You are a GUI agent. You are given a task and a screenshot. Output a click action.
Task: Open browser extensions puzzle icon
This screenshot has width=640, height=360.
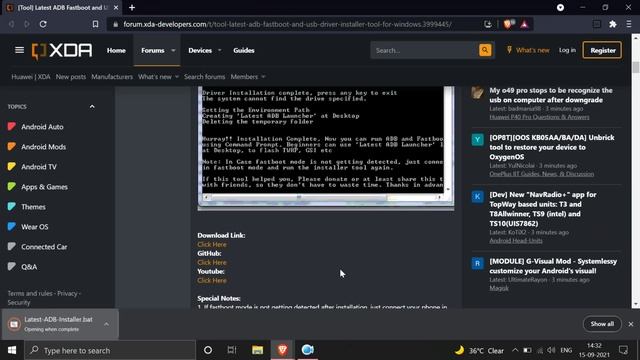click(x=613, y=24)
